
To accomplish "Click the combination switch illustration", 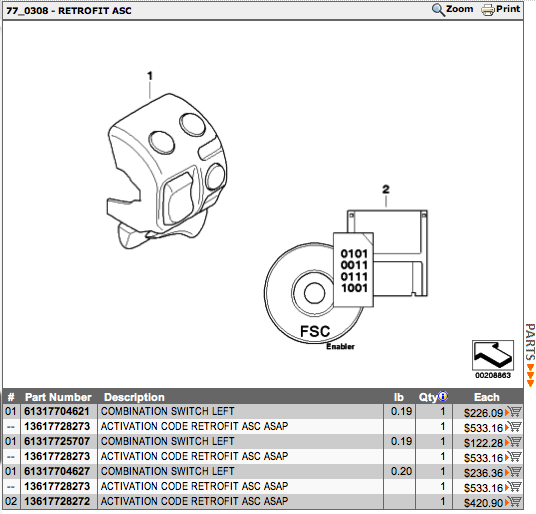I will [x=166, y=170].
